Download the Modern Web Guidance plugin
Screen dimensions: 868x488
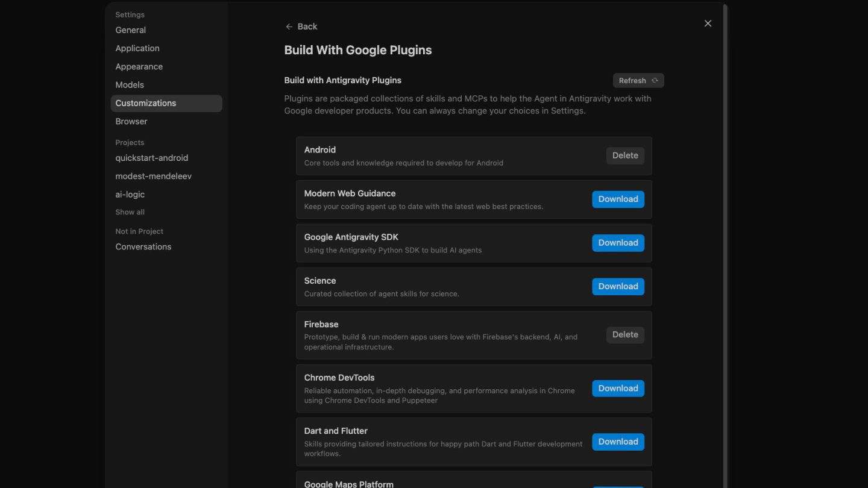pyautogui.click(x=618, y=199)
